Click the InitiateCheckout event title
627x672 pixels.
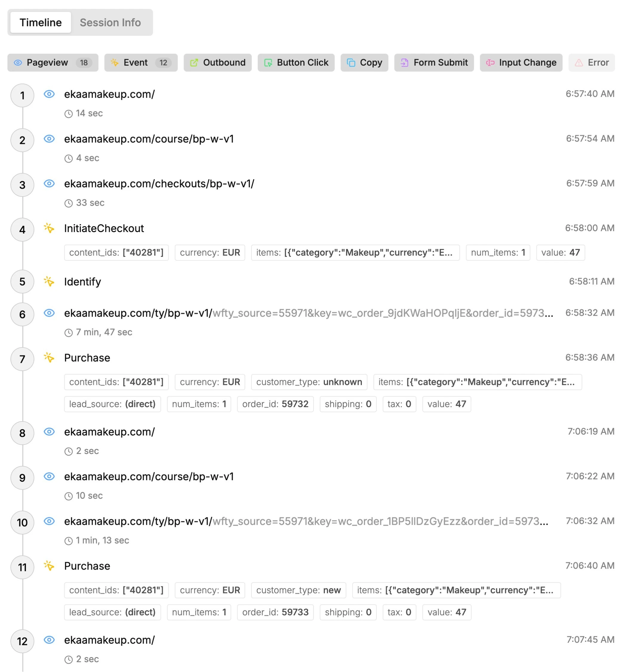104,228
